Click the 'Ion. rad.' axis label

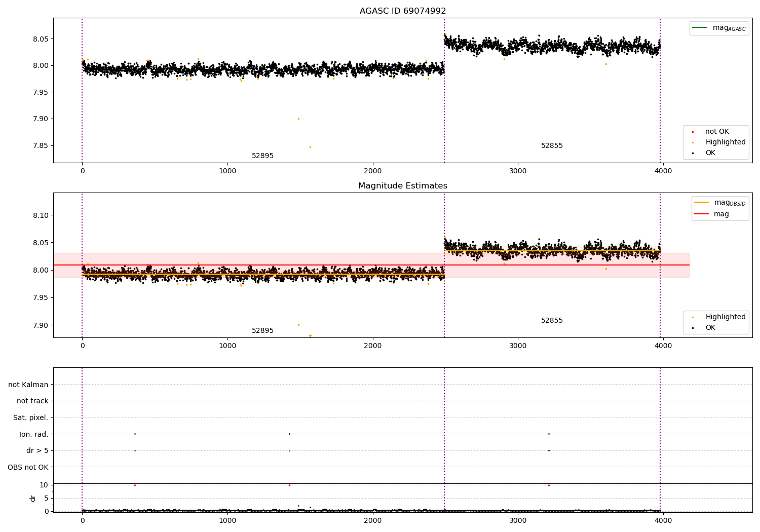pyautogui.click(x=34, y=434)
